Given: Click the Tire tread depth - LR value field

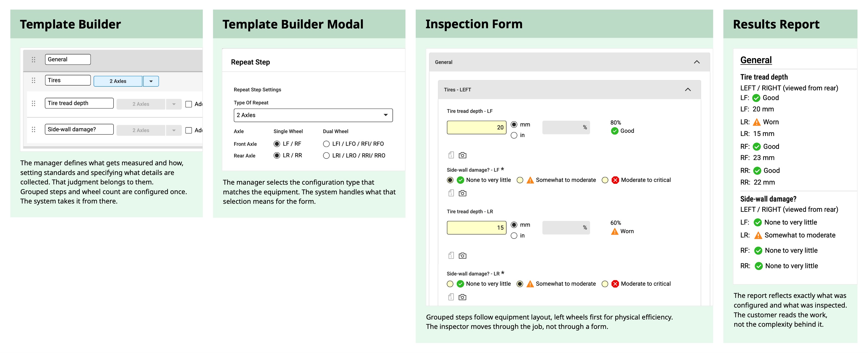Looking at the screenshot, I should (476, 228).
